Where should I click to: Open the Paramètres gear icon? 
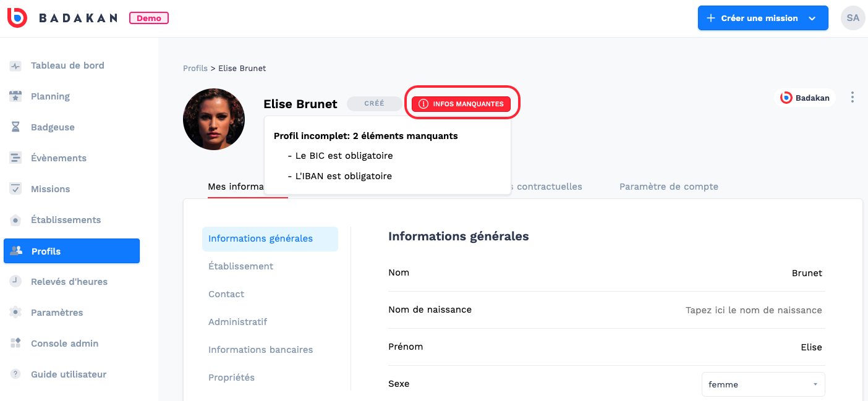tap(15, 313)
